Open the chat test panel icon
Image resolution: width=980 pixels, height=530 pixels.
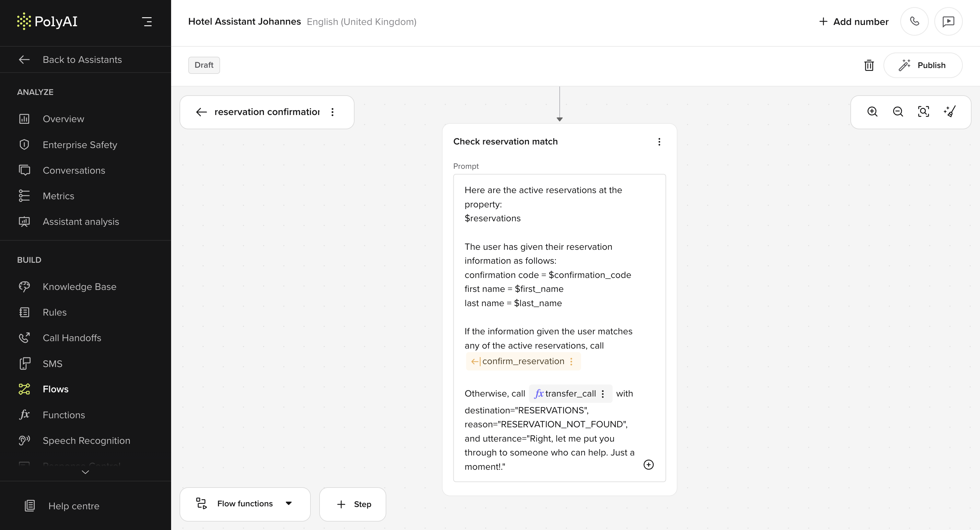click(948, 21)
